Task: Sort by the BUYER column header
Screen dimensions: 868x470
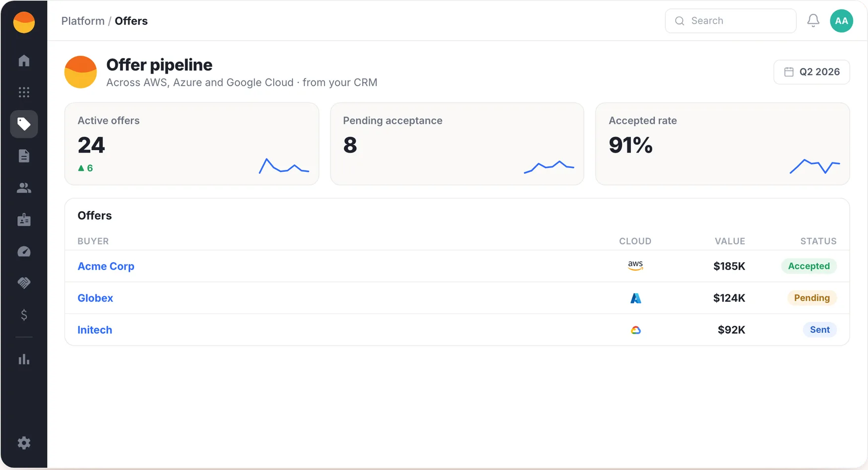Action: point(93,241)
